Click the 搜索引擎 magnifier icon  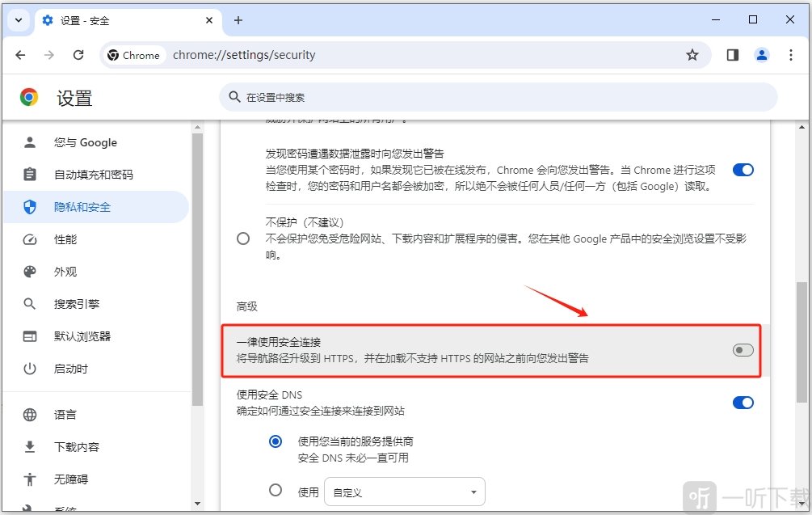coord(28,304)
